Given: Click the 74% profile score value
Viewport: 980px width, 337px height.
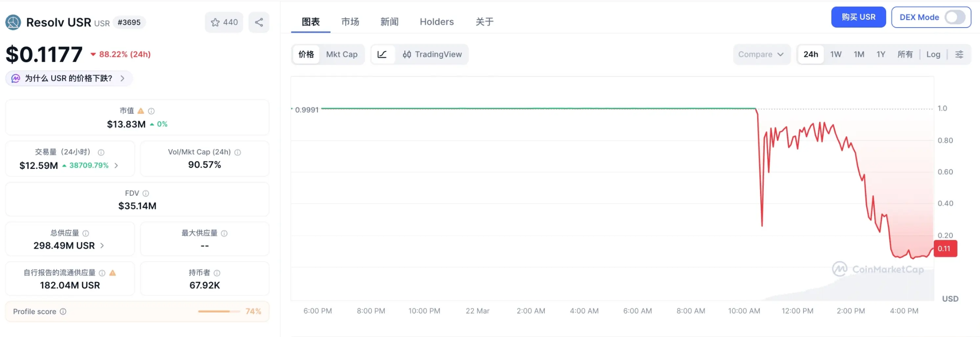Looking at the screenshot, I should coord(253,311).
